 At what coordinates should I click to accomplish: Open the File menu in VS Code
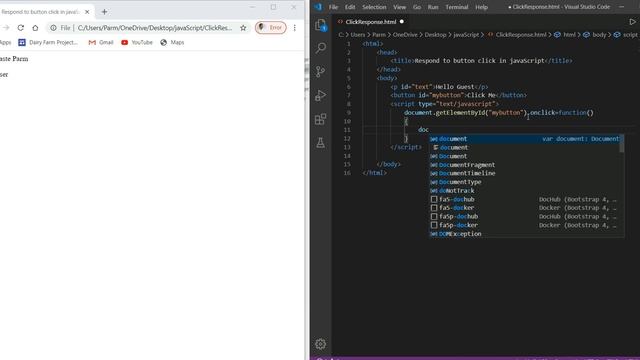tap(333, 7)
